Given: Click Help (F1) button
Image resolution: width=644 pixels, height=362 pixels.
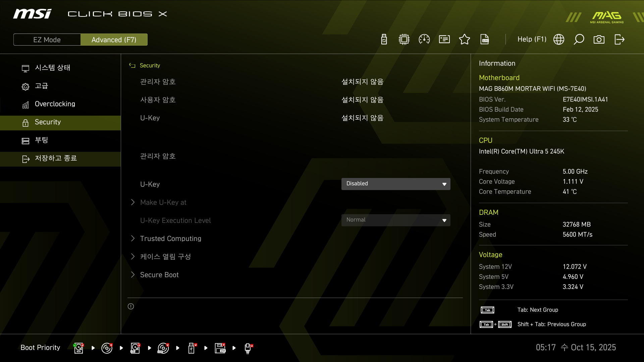Looking at the screenshot, I should pos(532,40).
